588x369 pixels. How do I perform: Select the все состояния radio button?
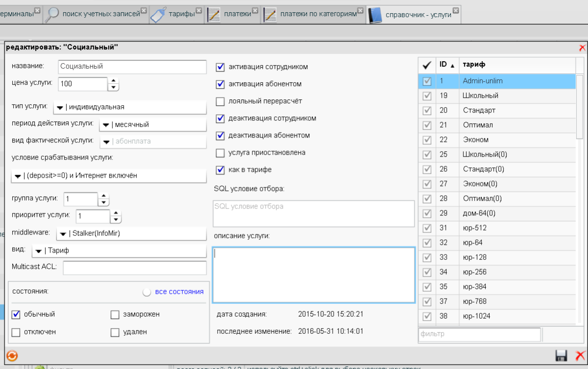[x=147, y=292]
